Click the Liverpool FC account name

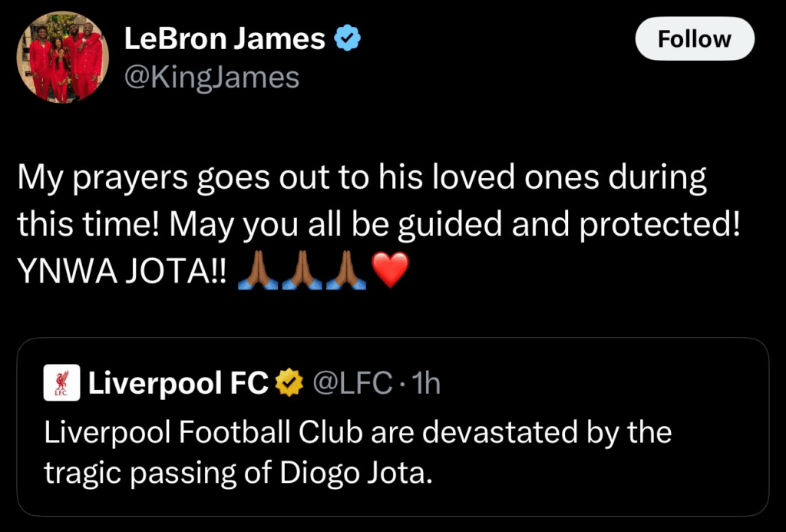click(x=178, y=382)
